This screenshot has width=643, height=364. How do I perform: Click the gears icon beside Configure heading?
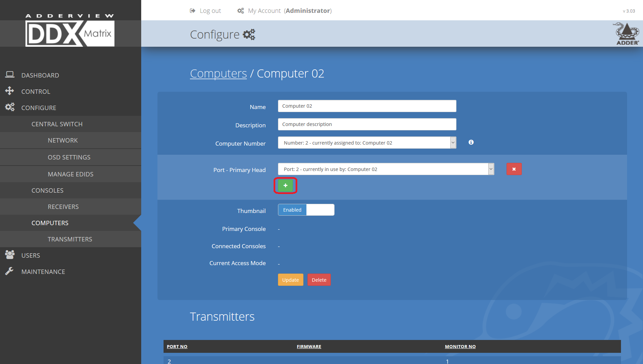click(249, 35)
